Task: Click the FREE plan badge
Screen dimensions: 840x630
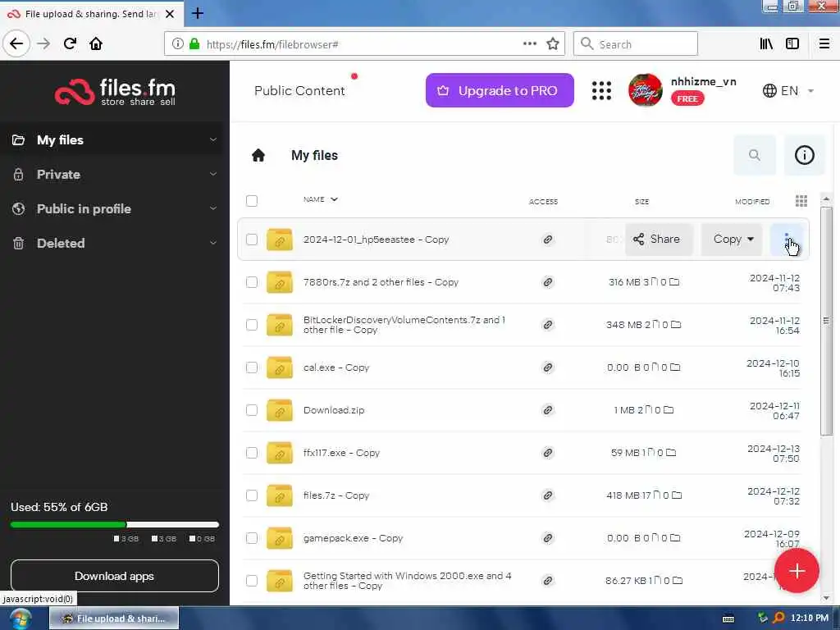Action: 687,98
